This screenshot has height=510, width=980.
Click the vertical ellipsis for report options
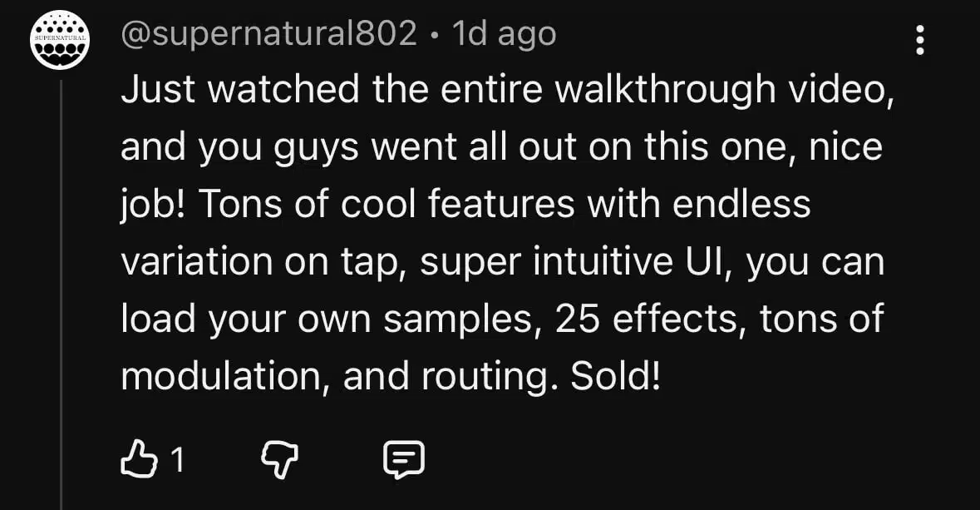point(920,39)
